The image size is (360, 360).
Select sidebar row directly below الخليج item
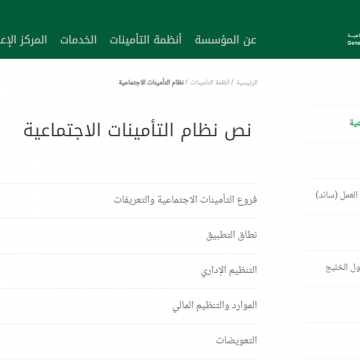pyautogui.click(x=333, y=304)
